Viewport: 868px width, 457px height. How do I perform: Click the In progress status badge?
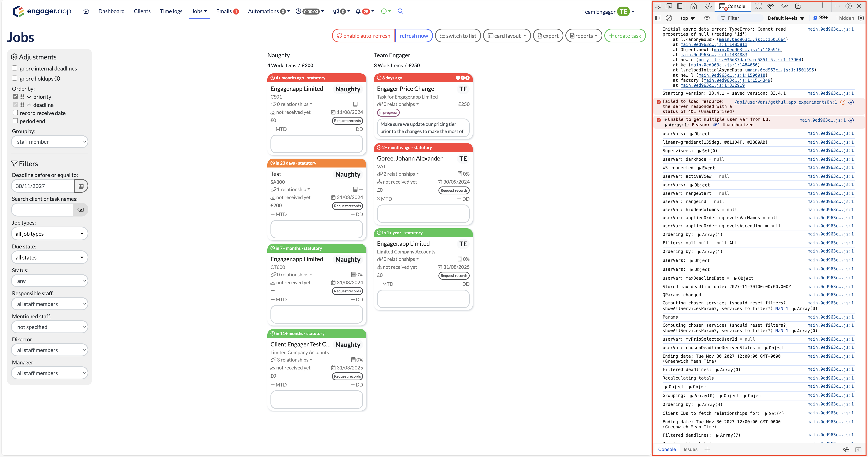[388, 113]
